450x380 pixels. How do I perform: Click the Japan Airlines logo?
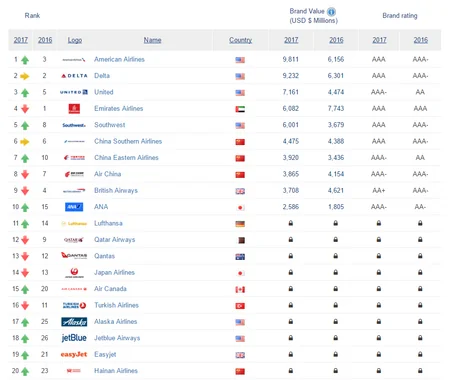pos(74,273)
